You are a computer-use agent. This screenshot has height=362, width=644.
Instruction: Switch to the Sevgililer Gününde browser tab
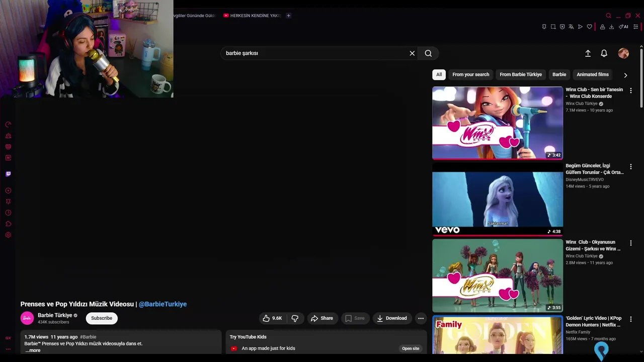coord(194,16)
